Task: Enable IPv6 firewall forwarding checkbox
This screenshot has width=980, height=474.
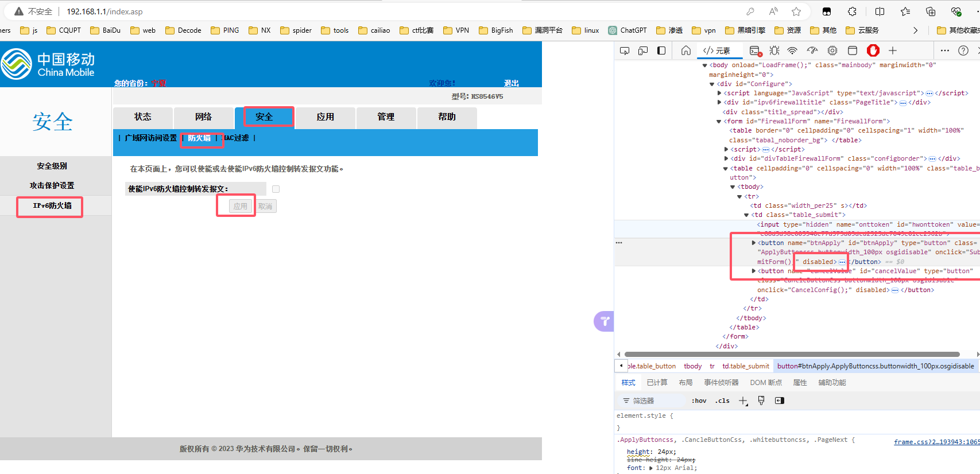Action: point(276,189)
